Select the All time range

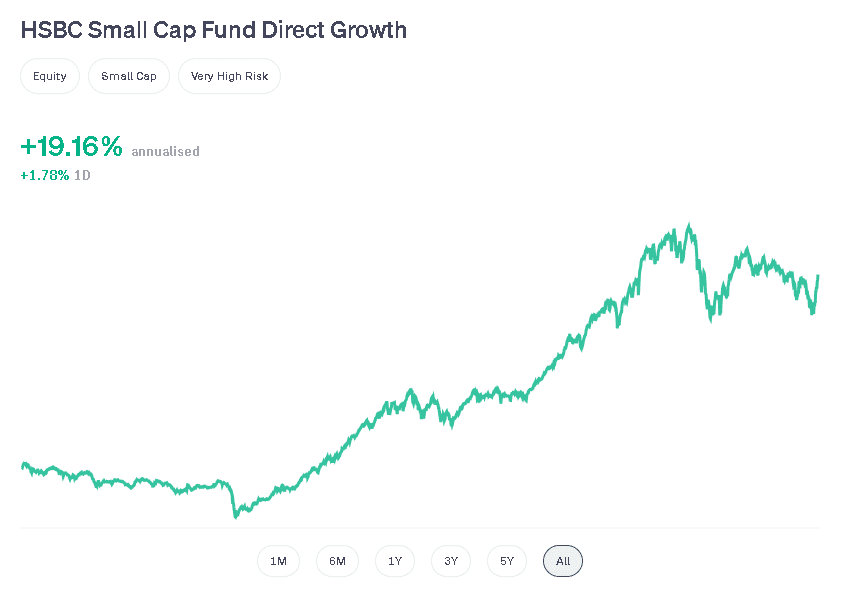pos(563,561)
